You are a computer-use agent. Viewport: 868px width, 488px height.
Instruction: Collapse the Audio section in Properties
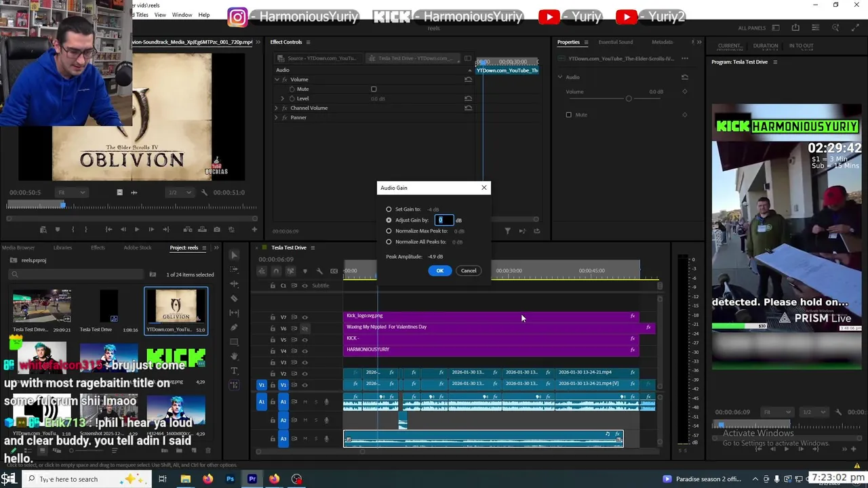click(x=560, y=77)
